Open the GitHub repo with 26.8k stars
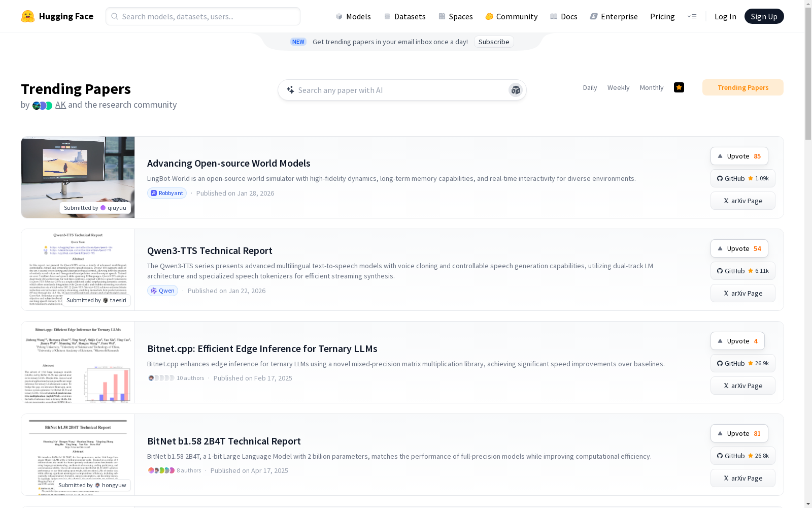Image resolution: width=812 pixels, height=508 pixels. tap(743, 456)
